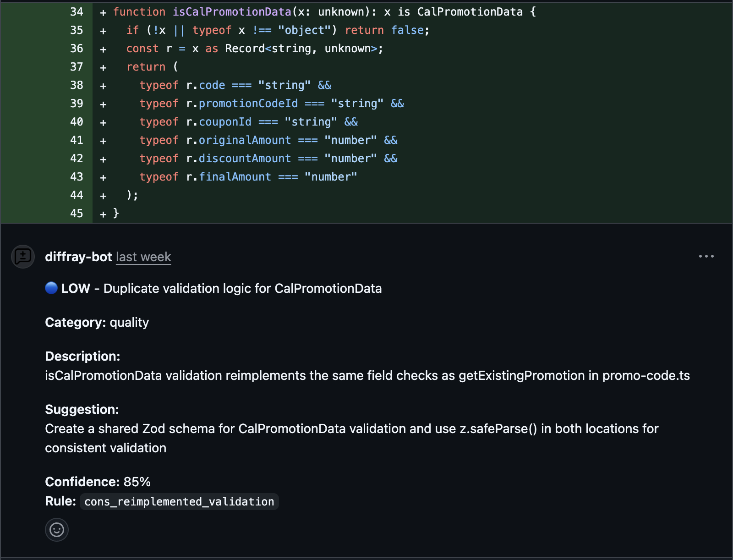Viewport: 733px width, 560px height.
Task: Click the typeof keyword on line 39
Action: coord(159,103)
